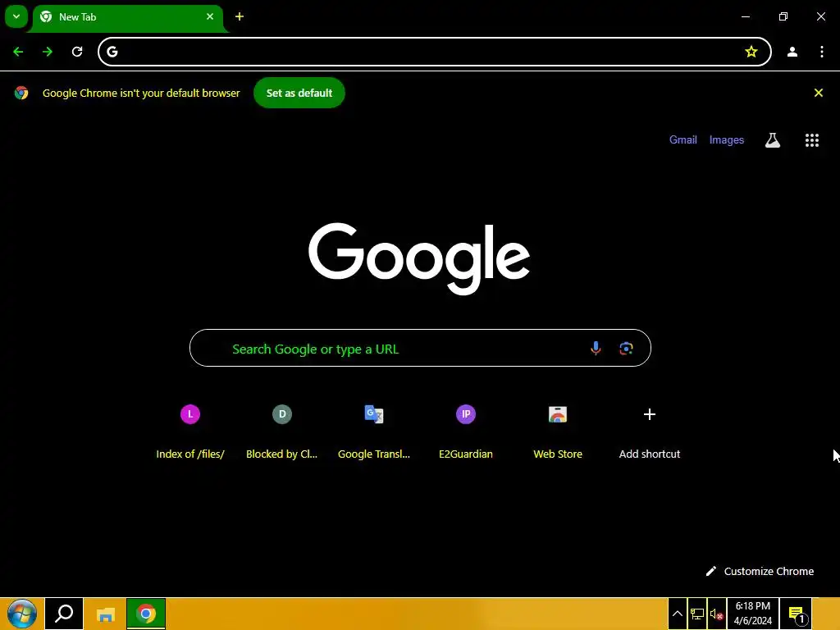Screen dimensions: 840x630
Task: Open the clock showing 6:18 PM
Action: click(x=753, y=614)
